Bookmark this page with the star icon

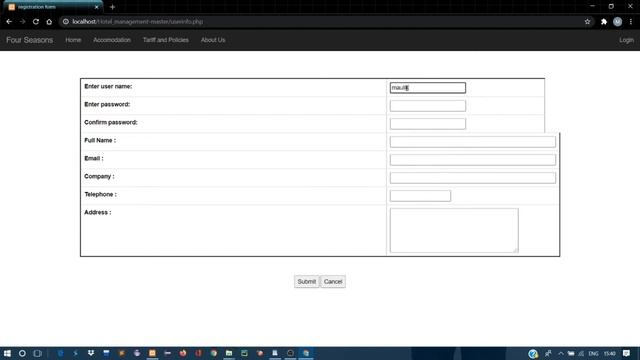point(587,22)
